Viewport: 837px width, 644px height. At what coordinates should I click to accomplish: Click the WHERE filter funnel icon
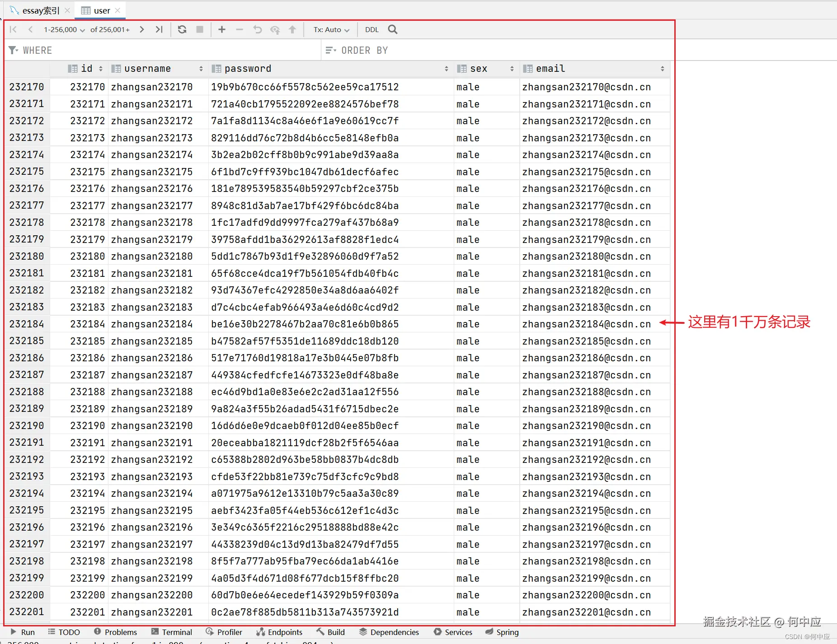click(14, 50)
